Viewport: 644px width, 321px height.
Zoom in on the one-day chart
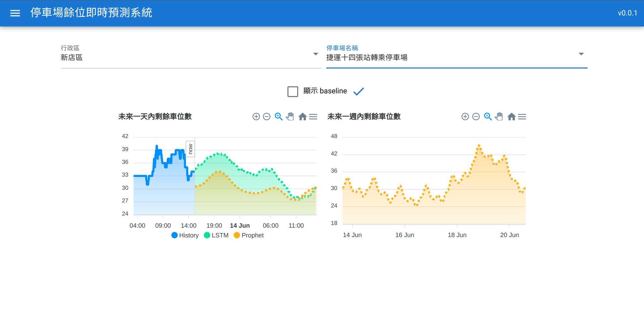(256, 117)
